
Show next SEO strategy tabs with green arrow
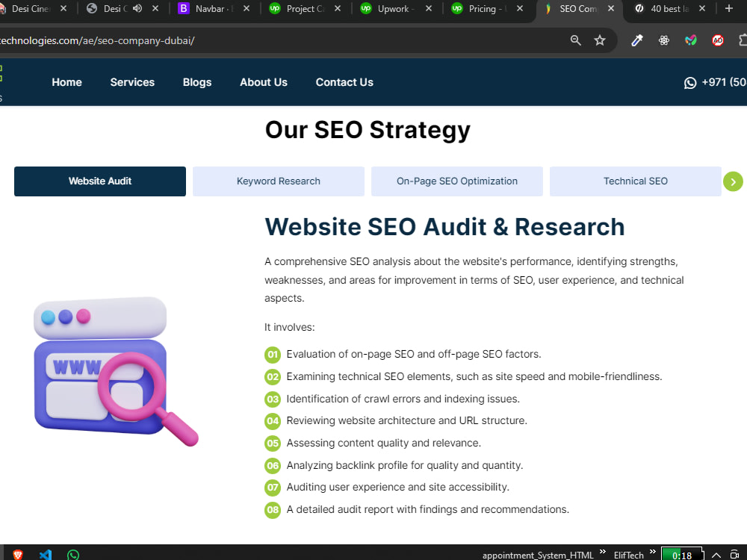(x=734, y=181)
